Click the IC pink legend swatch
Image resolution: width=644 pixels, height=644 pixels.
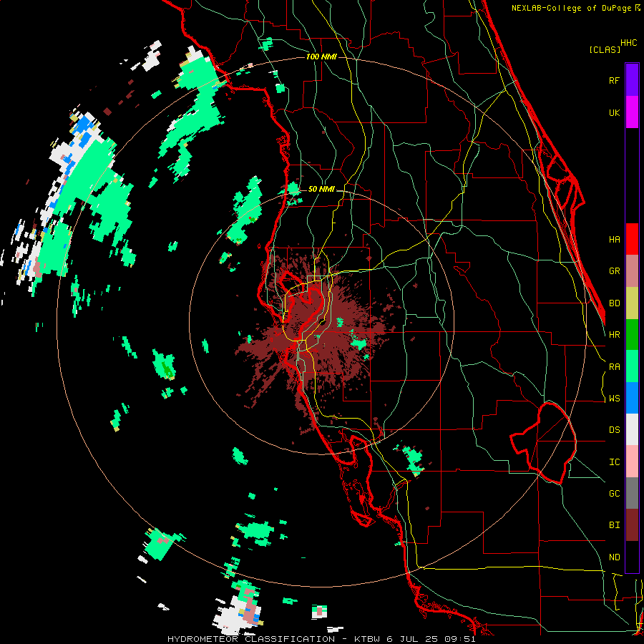tap(632, 462)
